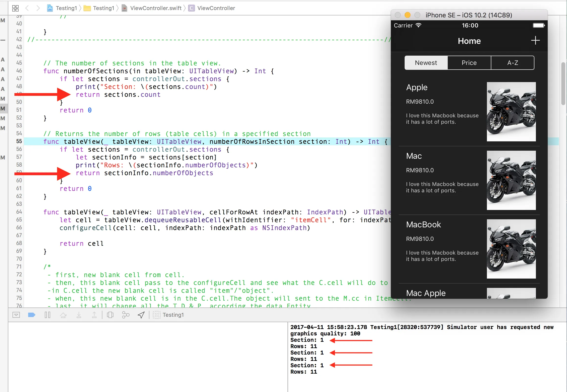
Task: Hide the debug area with toggle icon
Action: point(16,315)
